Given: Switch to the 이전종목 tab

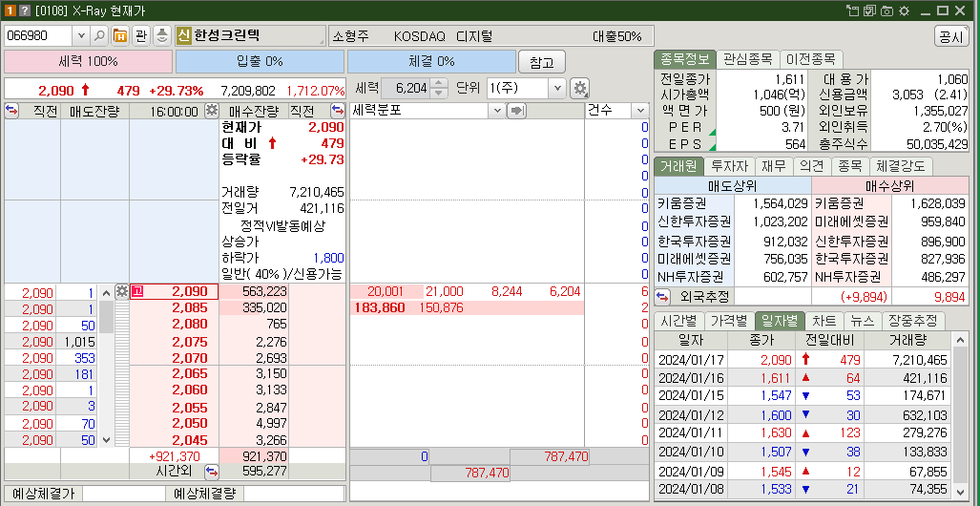Looking at the screenshot, I should (x=811, y=60).
